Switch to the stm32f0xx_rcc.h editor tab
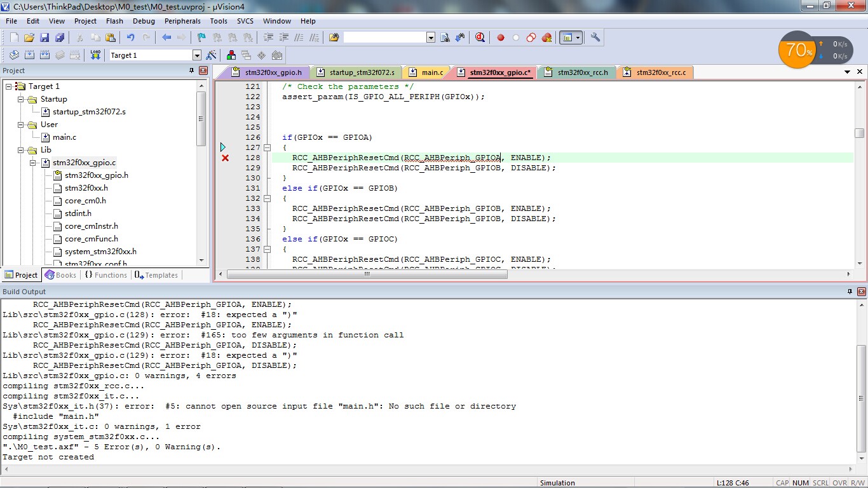This screenshot has height=488, width=868. 576,72
